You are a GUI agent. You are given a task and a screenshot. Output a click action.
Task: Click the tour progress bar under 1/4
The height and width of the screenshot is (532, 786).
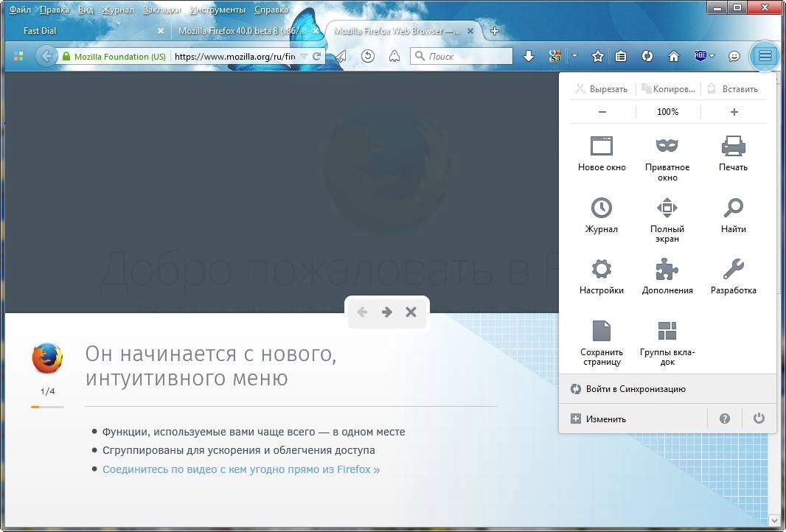pyautogui.click(x=47, y=407)
